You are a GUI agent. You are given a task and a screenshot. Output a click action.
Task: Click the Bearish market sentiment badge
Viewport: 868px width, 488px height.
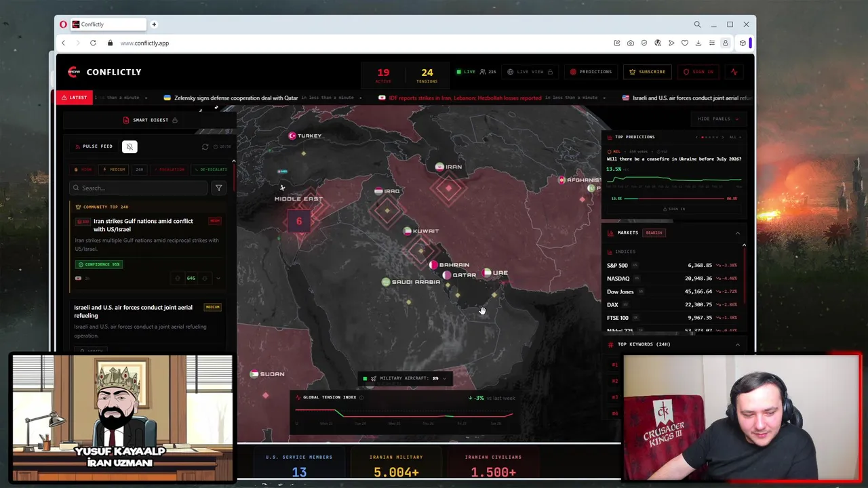tap(654, 233)
